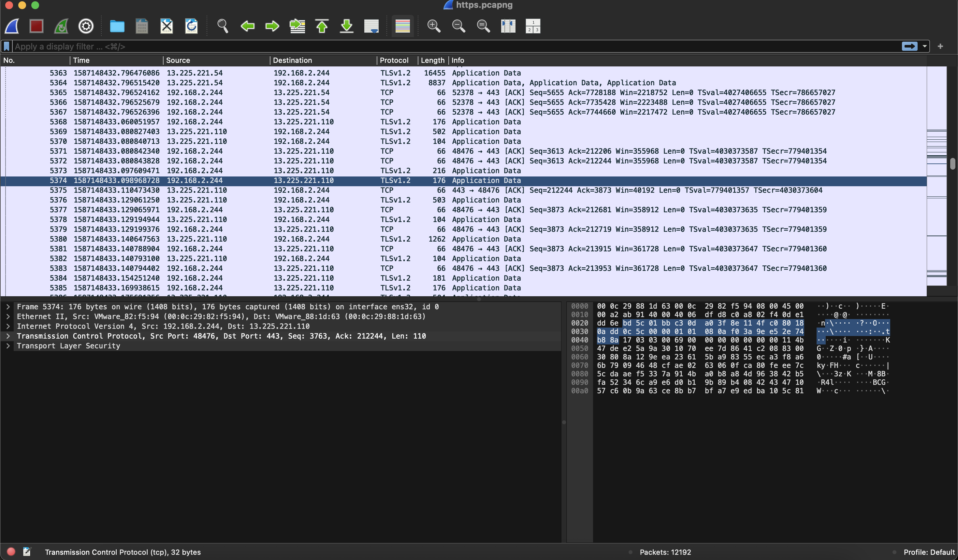Image resolution: width=958 pixels, height=560 pixels.
Task: Open the filter history dropdown arrow
Action: (x=924, y=46)
